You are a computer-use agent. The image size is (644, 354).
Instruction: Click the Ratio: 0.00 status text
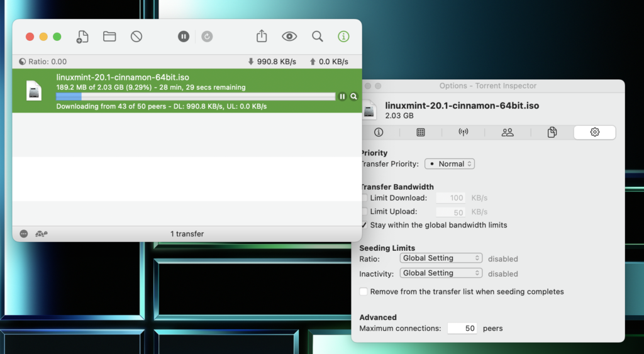[47, 62]
